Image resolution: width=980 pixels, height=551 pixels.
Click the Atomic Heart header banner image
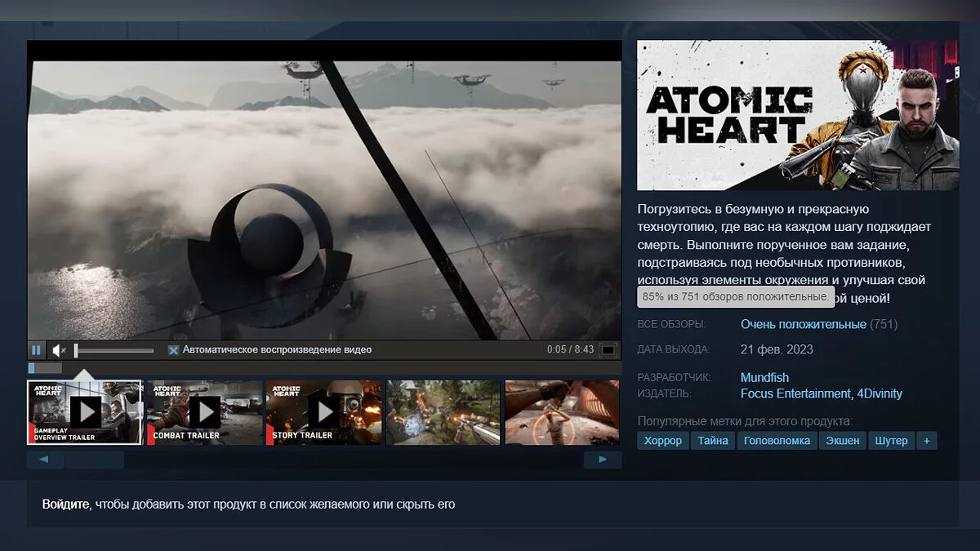pos(798,115)
